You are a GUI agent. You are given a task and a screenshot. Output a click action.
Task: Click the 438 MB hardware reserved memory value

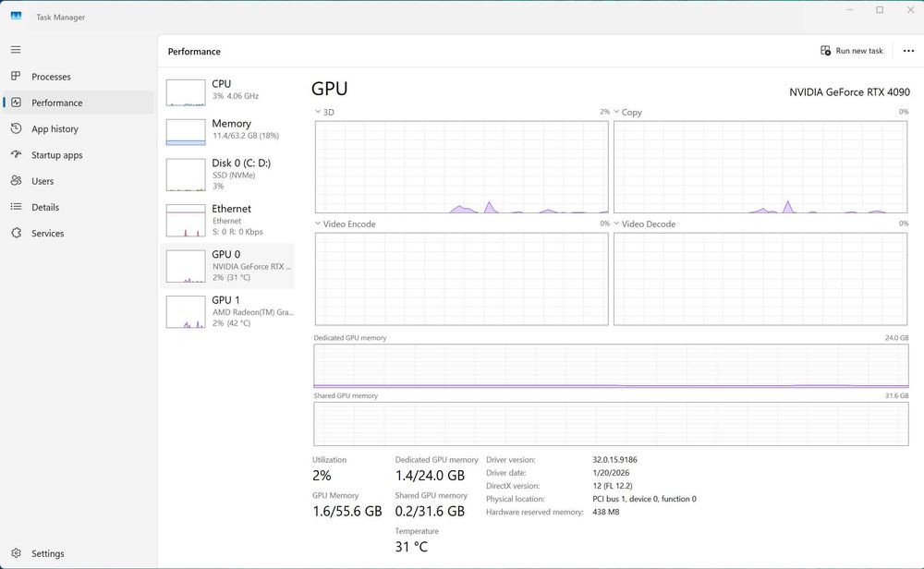pos(606,512)
